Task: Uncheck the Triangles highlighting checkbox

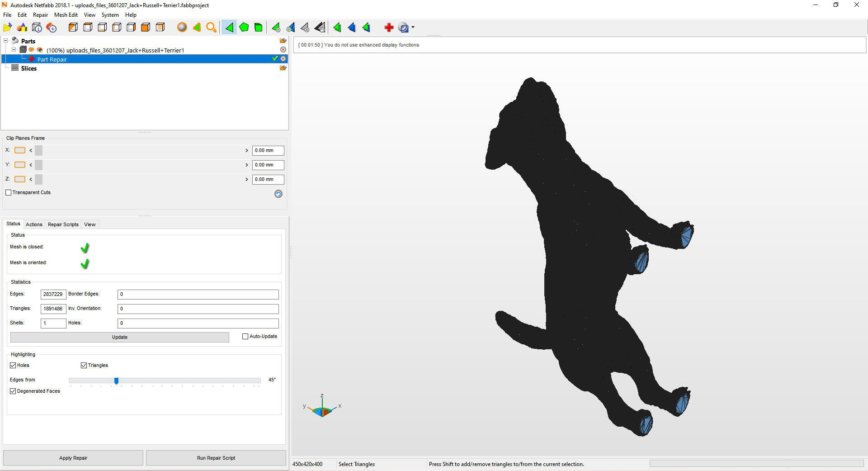Action: tap(84, 365)
